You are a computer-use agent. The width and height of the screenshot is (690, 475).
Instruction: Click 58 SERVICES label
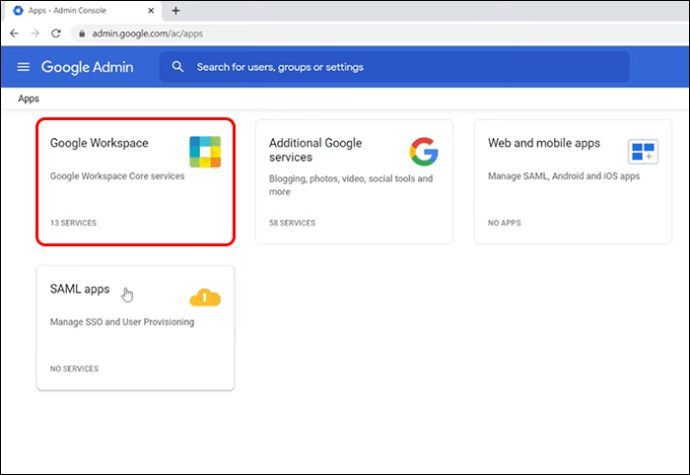tap(292, 223)
